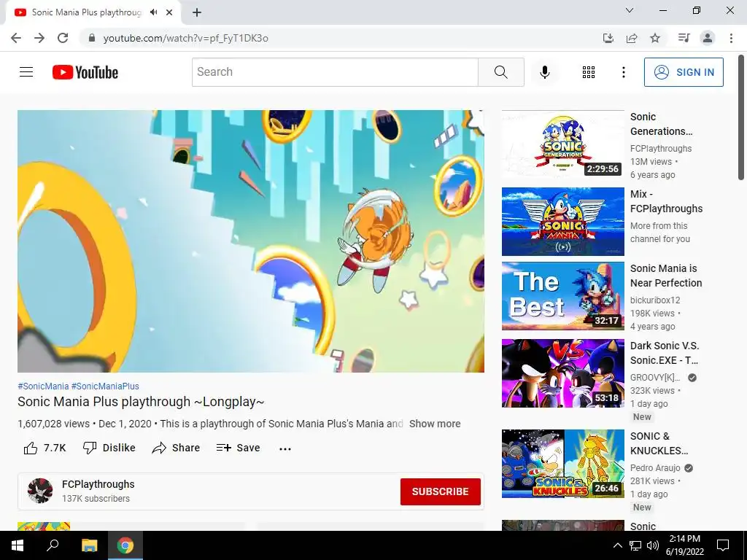Open media controls in Chrome toolbar
The width and height of the screenshot is (747, 560).
click(x=684, y=38)
